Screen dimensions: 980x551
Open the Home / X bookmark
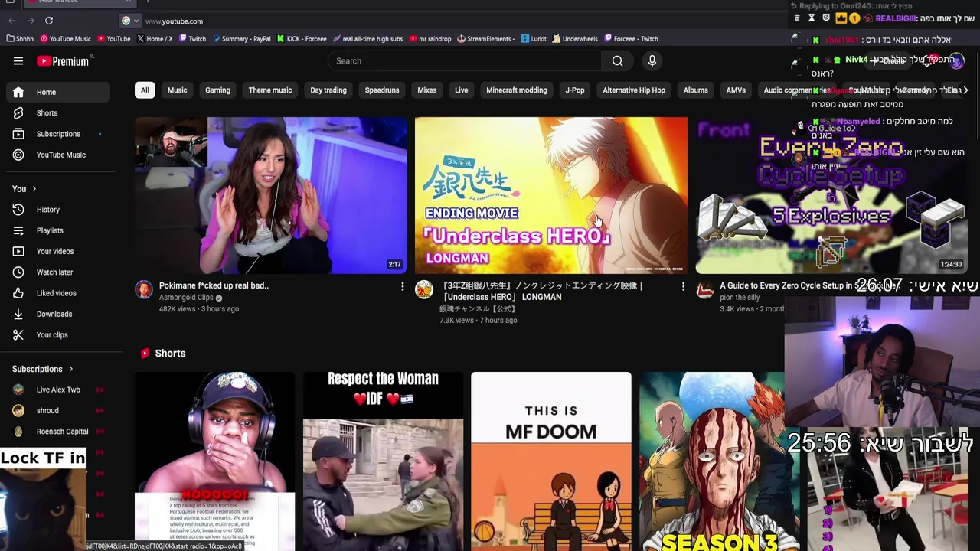pyautogui.click(x=154, y=39)
